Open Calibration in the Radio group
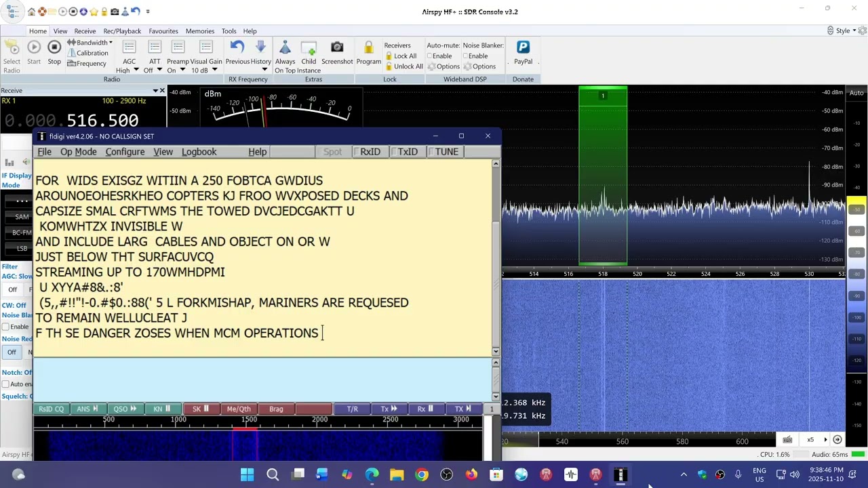868x488 pixels. 87,53
